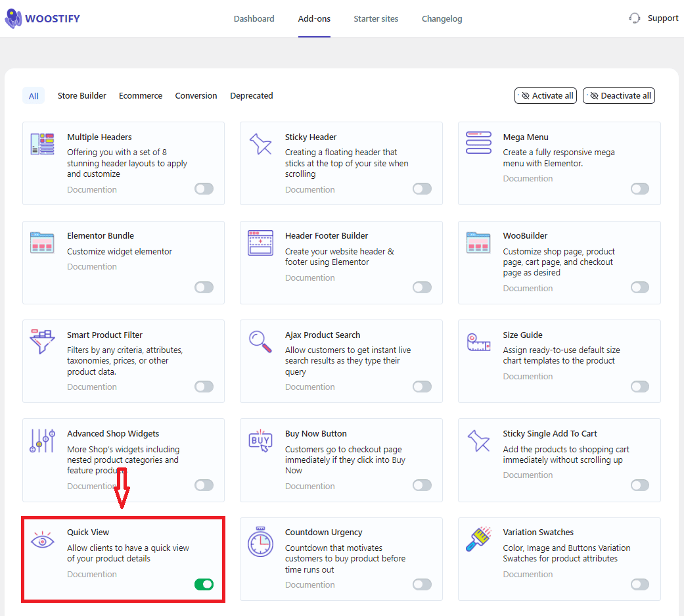Click the Quick View title text

[88, 532]
